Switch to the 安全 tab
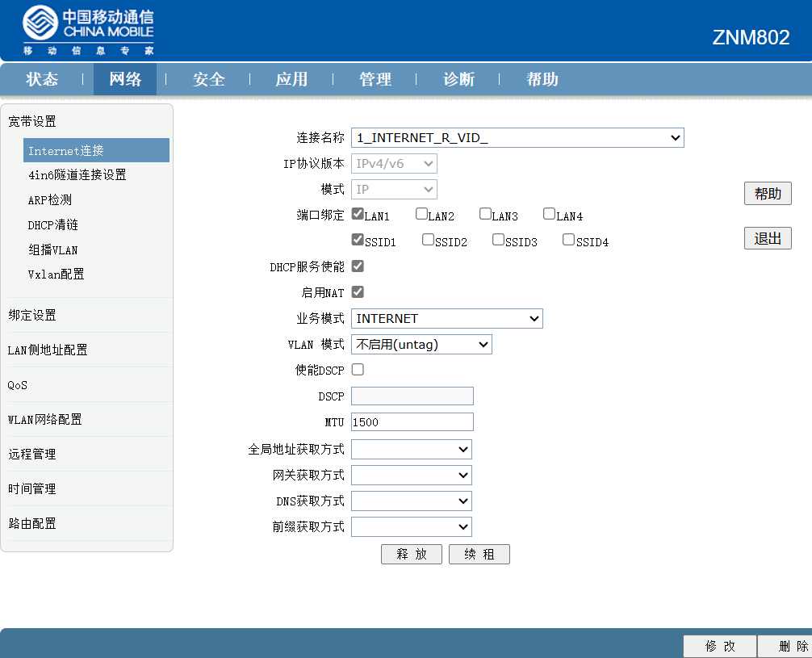The width and height of the screenshot is (812, 658). point(209,79)
